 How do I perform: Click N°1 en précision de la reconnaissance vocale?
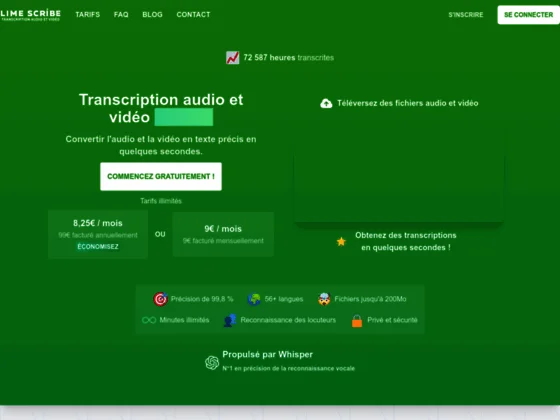point(289,368)
